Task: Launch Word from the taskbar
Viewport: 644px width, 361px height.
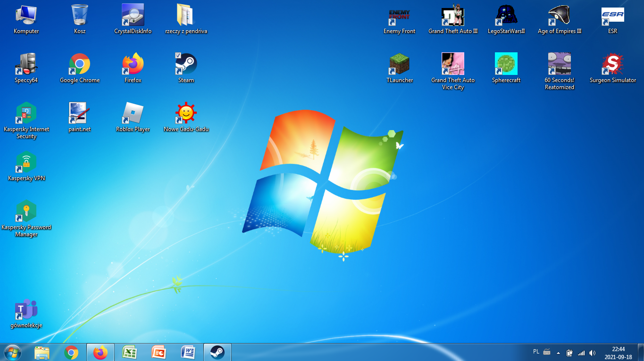Action: tap(188, 352)
